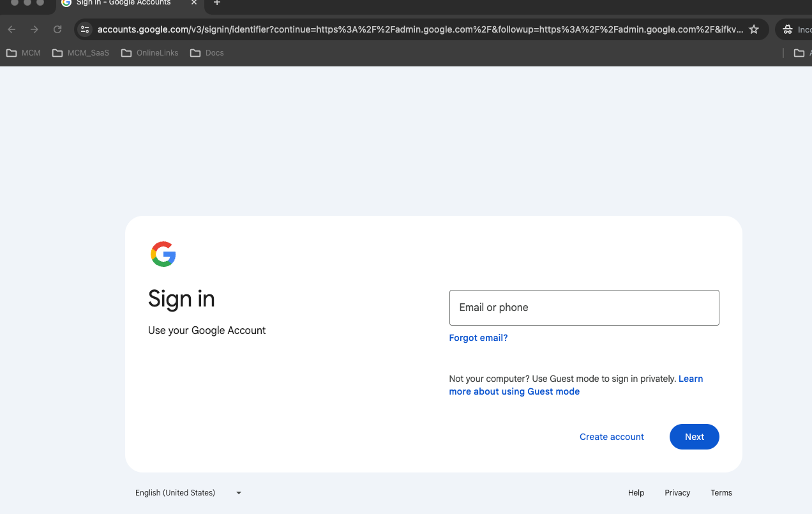Close the Sign in tab
812x514 pixels.
(194, 3)
